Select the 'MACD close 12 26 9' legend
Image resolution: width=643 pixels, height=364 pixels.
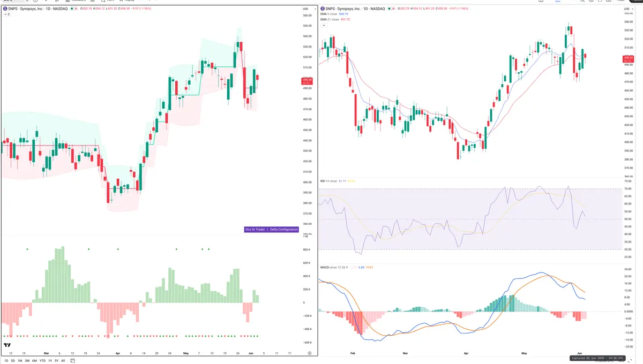coord(335,267)
